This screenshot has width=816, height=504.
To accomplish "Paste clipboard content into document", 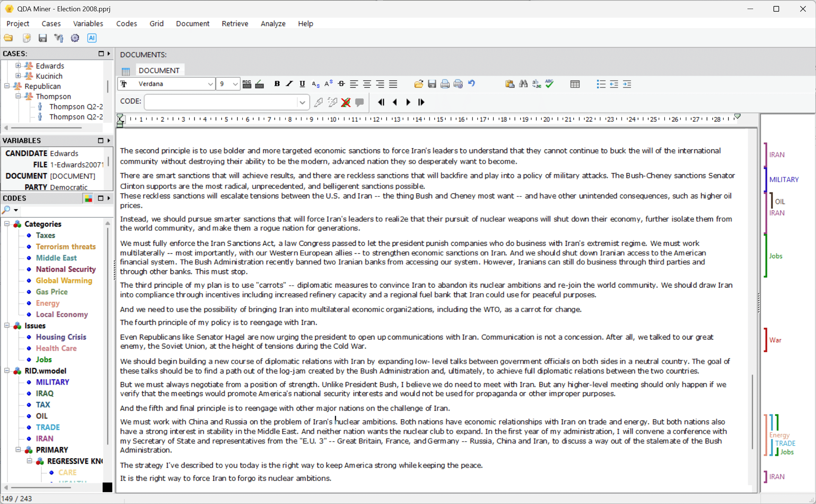I will [x=510, y=84].
